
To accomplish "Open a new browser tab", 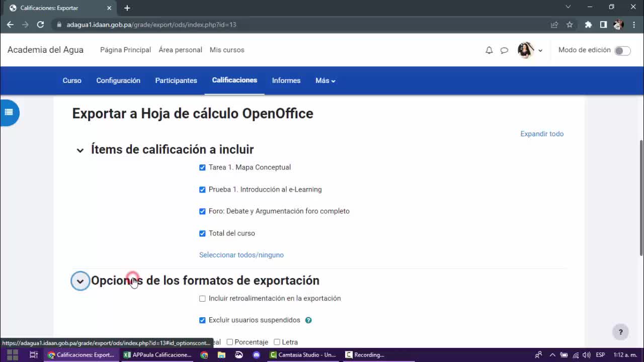I will coord(127,8).
